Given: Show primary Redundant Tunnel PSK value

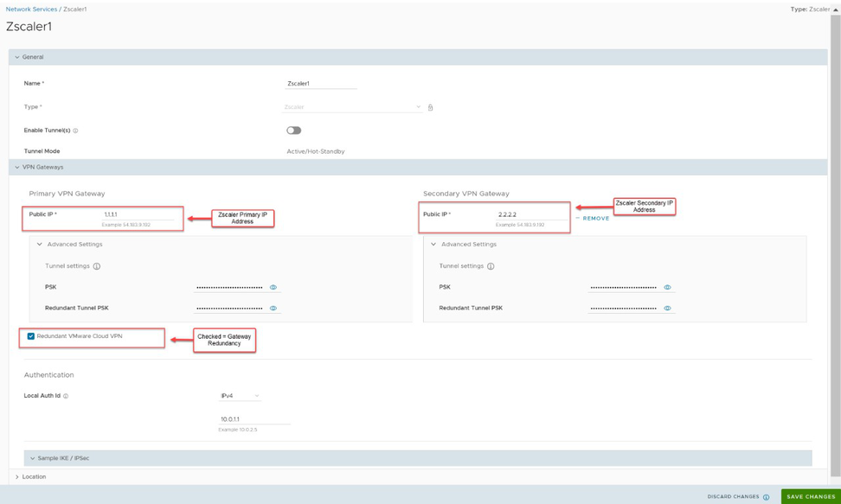Looking at the screenshot, I should (x=273, y=308).
